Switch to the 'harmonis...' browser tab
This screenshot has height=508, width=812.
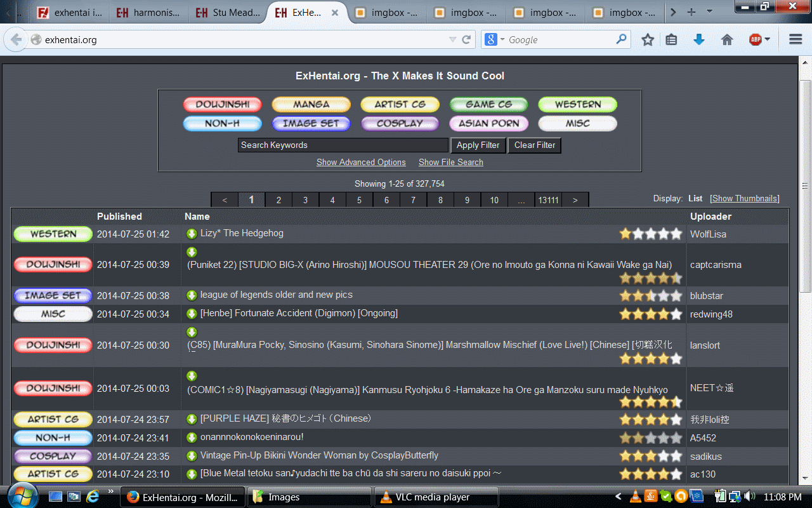(x=148, y=12)
